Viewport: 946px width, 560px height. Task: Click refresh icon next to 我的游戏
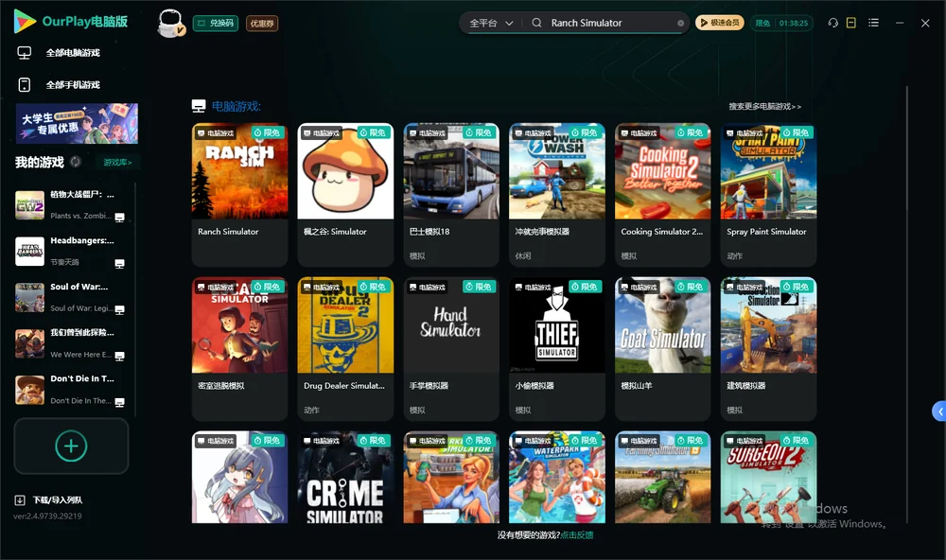[76, 162]
